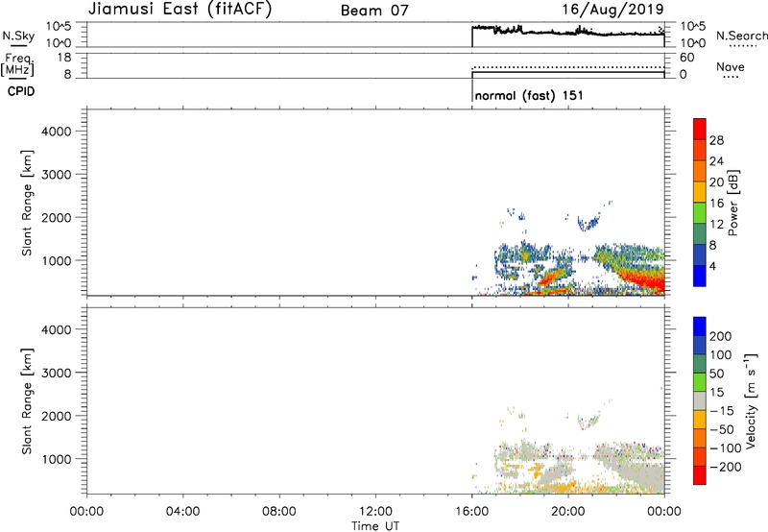Pick the light green 12–16 dB power swatch
The height and width of the screenshot is (532, 768).
[700, 213]
